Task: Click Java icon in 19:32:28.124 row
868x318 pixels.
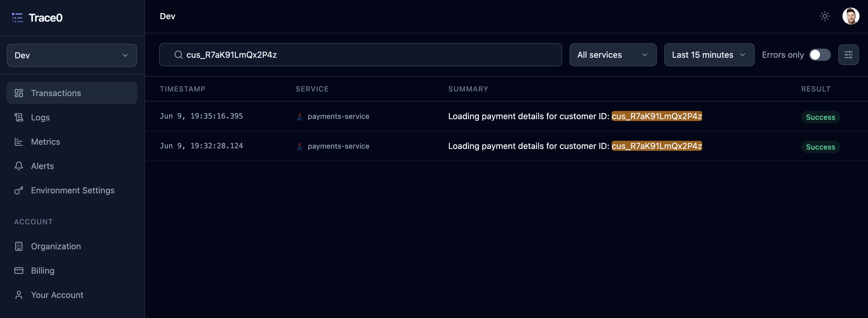Action: 299,146
